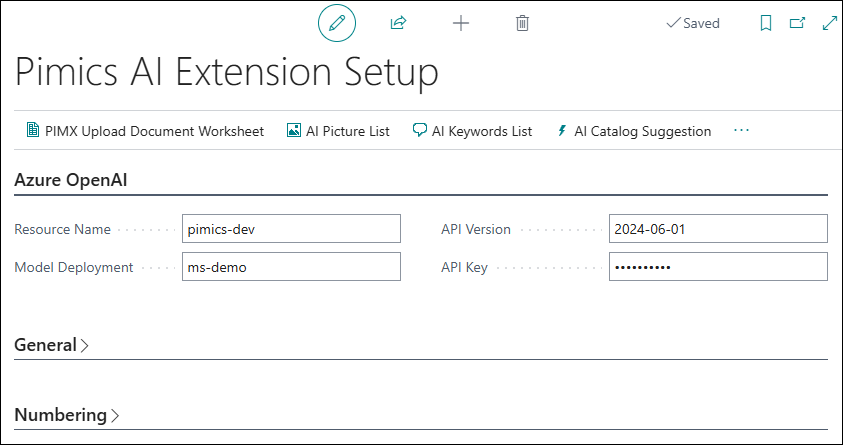Screen dimensions: 843x445
Task: Click the AI Picture List image icon
Action: [294, 130]
